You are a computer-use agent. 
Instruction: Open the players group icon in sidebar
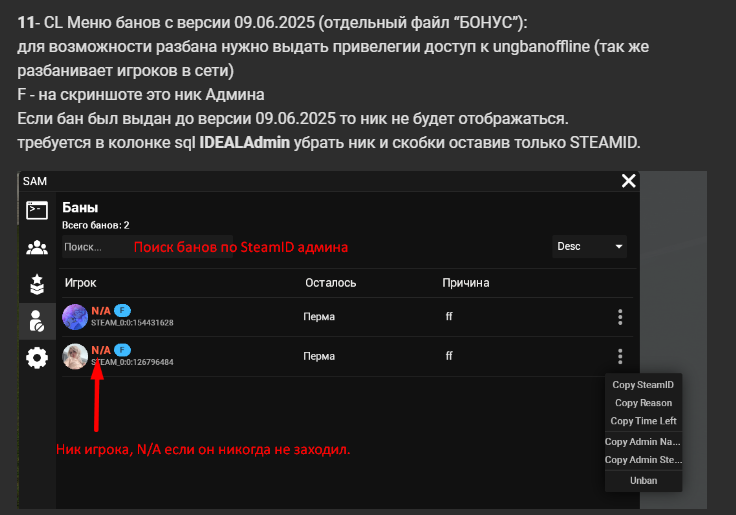[x=37, y=247]
